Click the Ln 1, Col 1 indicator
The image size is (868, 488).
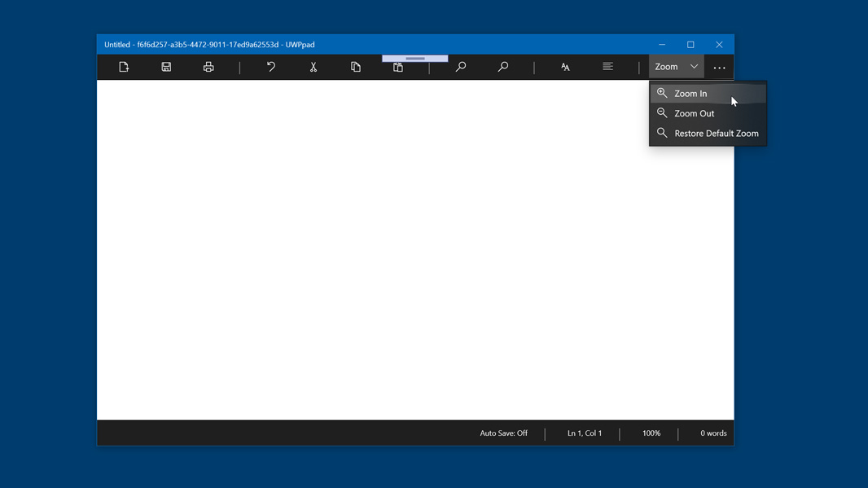tap(584, 433)
